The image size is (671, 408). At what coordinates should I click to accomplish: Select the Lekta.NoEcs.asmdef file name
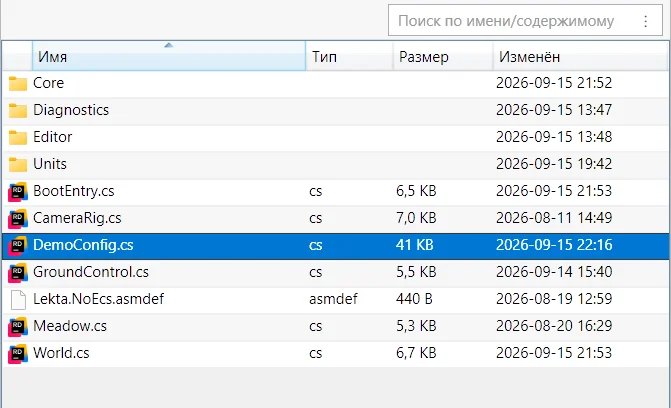pos(98,299)
